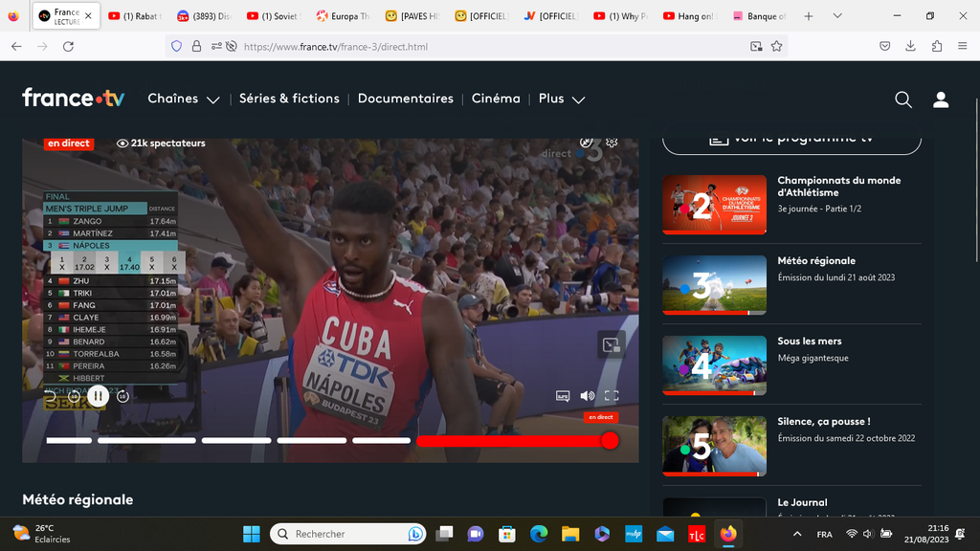Switch to the 'Hang on!' tab
The width and height of the screenshot is (980, 551).
(690, 16)
